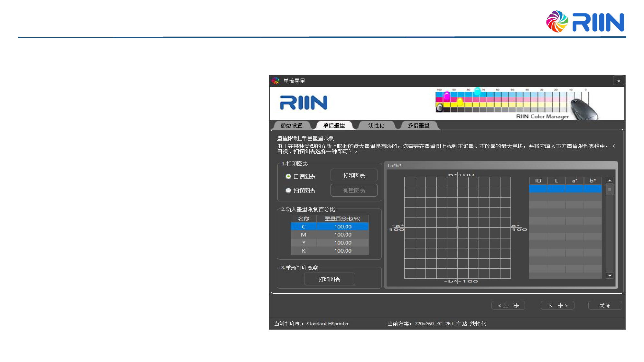Image resolution: width=644 pixels, height=362 pixels.
Task: Open the 多倍墨量 tab
Action: tap(418, 125)
